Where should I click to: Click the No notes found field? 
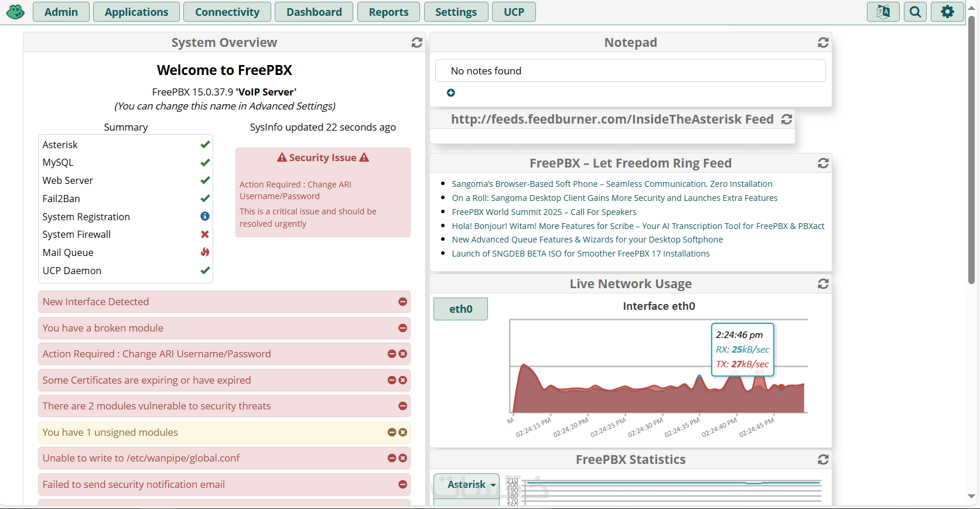630,71
